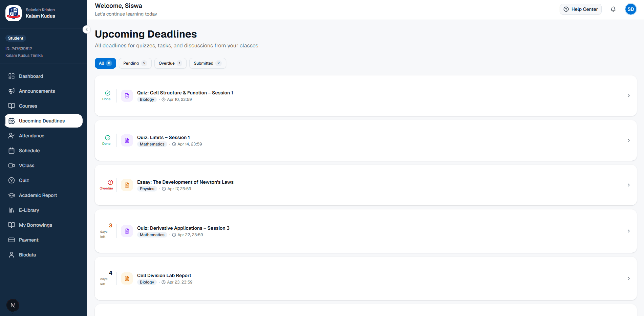The width and height of the screenshot is (644, 316).
Task: Click the purple document icon on the Derivative Applications quiz
Action: coord(127,231)
